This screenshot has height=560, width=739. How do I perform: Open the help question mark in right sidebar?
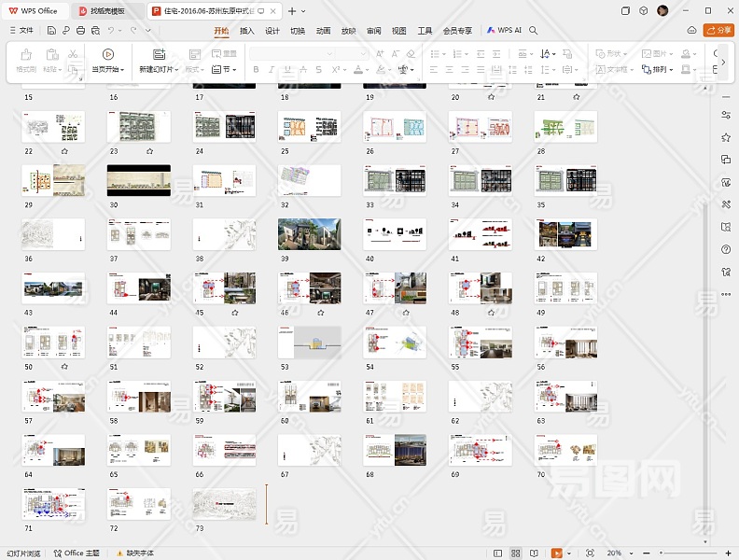(726, 249)
